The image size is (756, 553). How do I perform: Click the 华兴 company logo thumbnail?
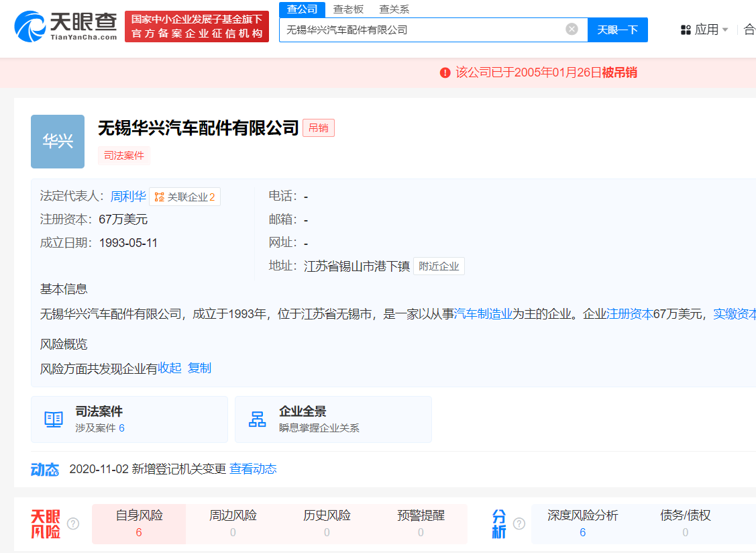pos(58,142)
